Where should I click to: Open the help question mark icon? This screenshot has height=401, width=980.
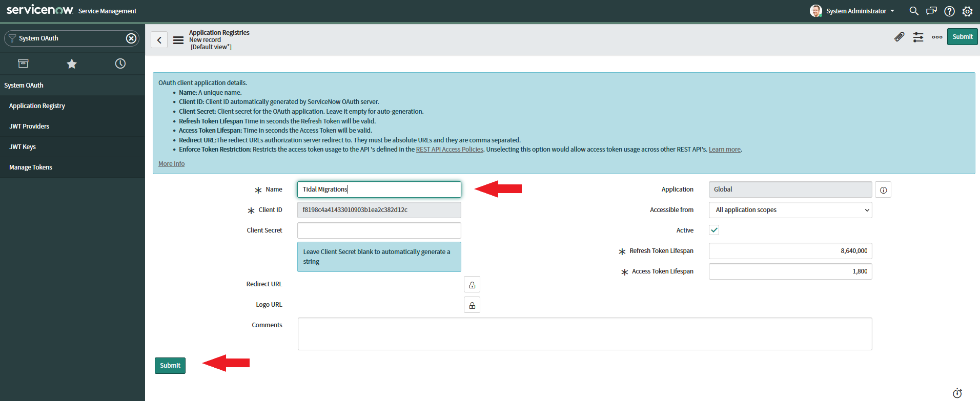pyautogui.click(x=949, y=11)
